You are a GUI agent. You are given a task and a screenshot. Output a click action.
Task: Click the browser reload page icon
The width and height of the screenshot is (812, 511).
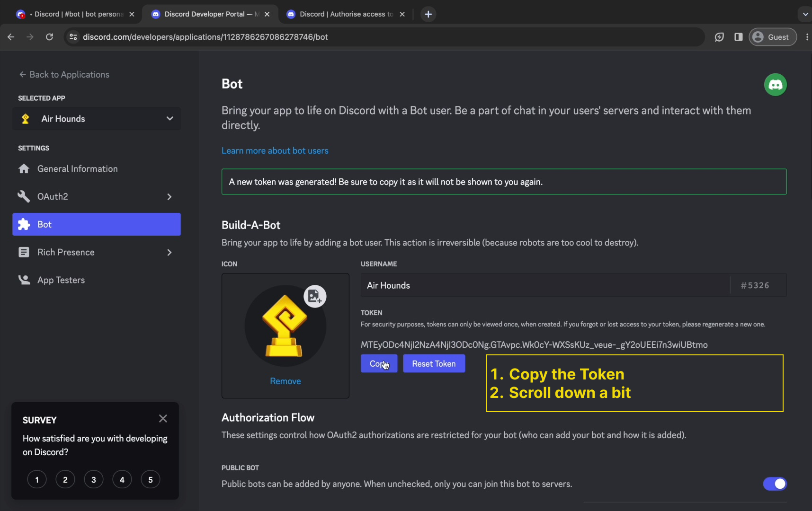[x=49, y=37]
